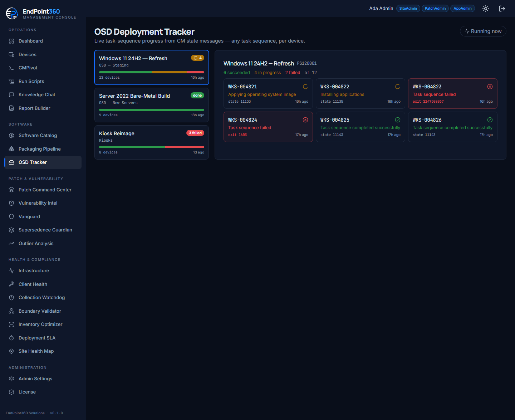The height and width of the screenshot is (420, 515).
Task: Click the v0.1.0 version label
Action: click(x=57, y=413)
